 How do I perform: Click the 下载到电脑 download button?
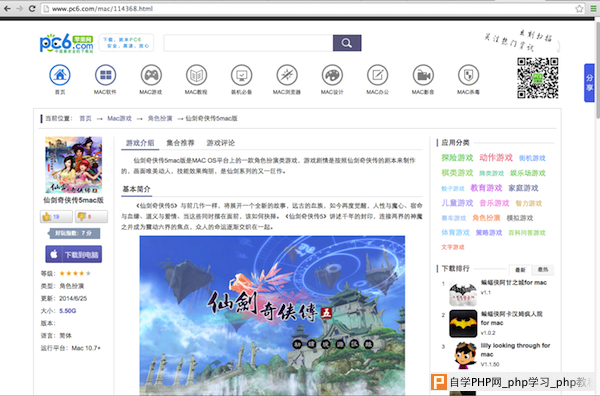(x=73, y=254)
